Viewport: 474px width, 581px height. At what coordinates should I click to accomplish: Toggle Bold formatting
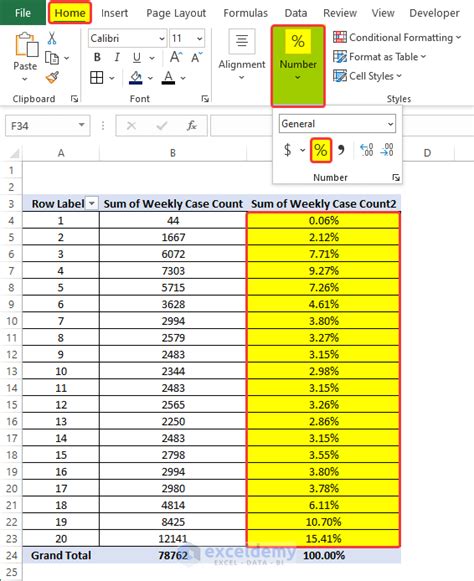point(97,57)
